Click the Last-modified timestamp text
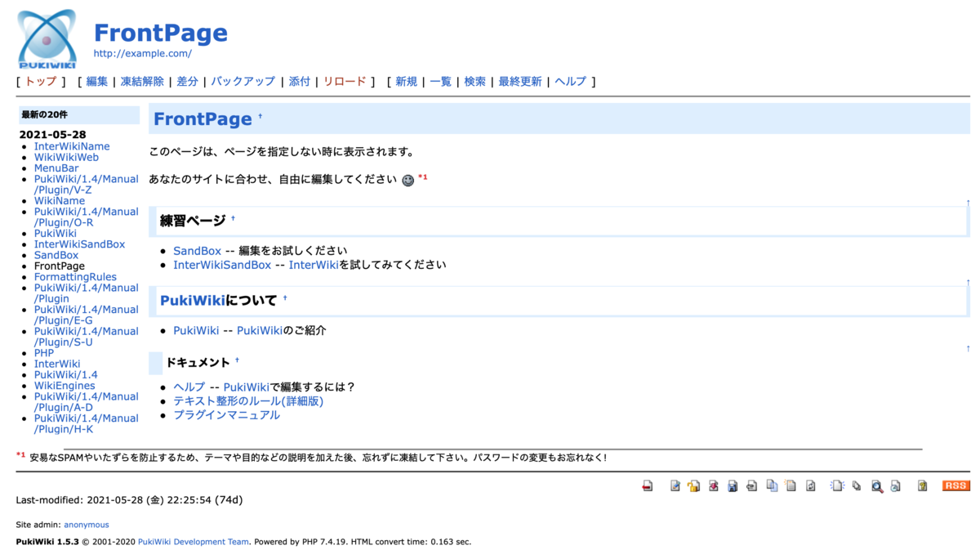The width and height of the screenshot is (980, 550). (129, 500)
